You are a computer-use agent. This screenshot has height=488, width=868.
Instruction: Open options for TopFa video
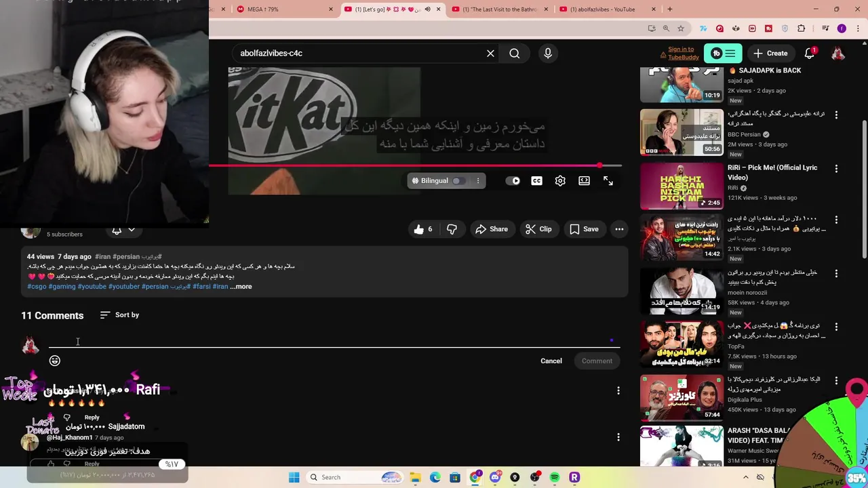coord(836,327)
